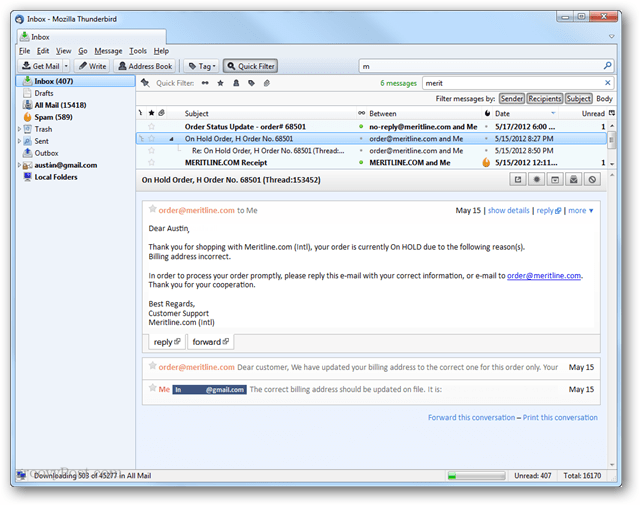Toggle the attachment quick filter icon
Screen dimensions: 640x505
click(267, 83)
